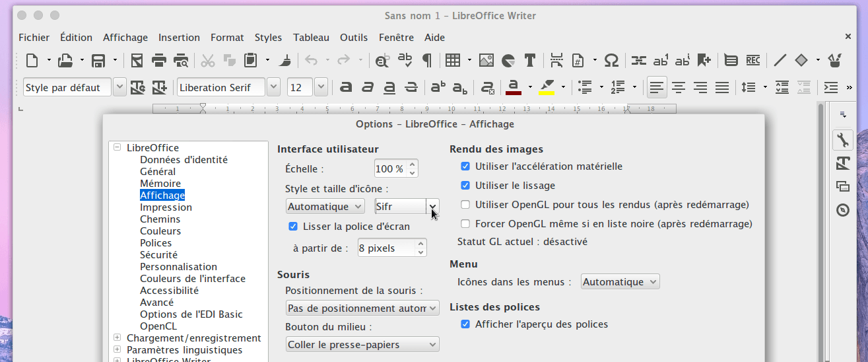Uncheck "Utiliser le lissage"
The image size is (868, 362).
click(465, 186)
